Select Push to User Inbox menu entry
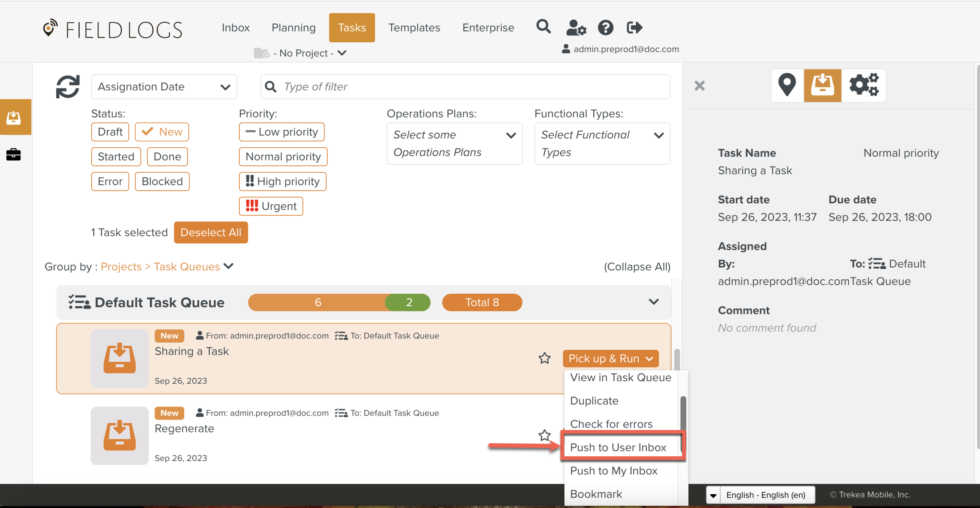This screenshot has width=980, height=508. 618,447
